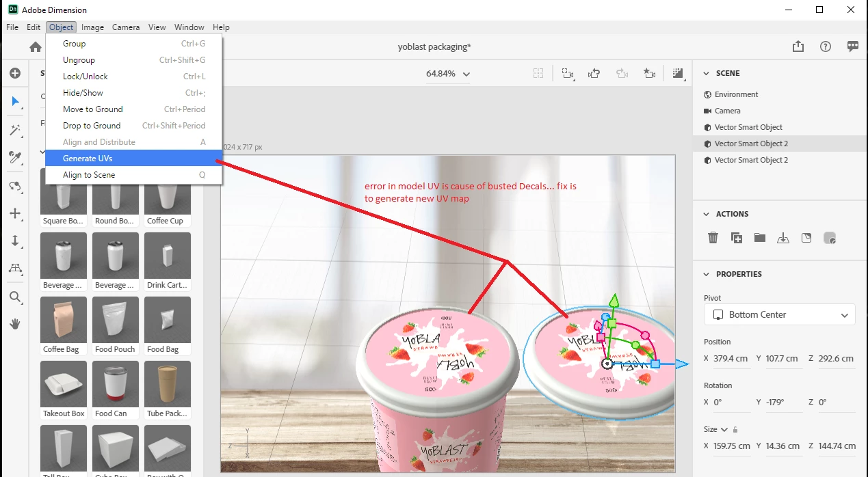Open the Pivot Bottom Center dropdown
Screen dimensions: 868x477
click(779, 314)
